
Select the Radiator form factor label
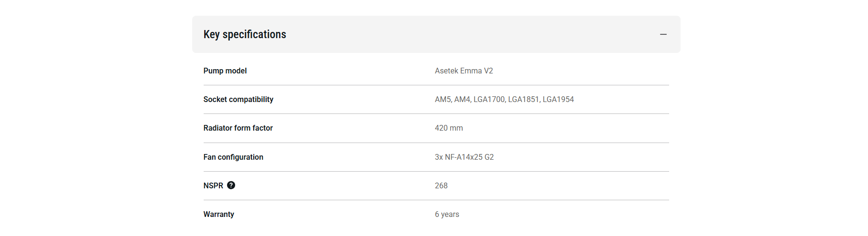238,128
